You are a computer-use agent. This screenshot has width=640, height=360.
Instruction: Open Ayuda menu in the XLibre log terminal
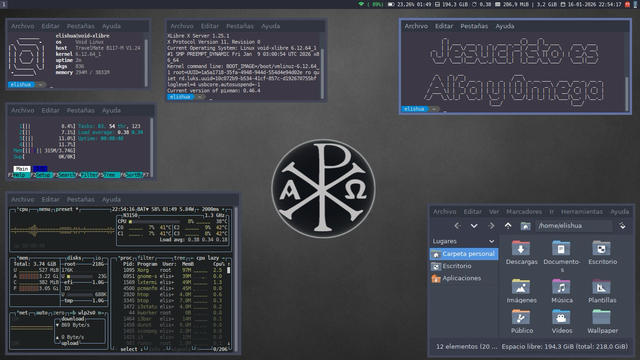(x=270, y=26)
